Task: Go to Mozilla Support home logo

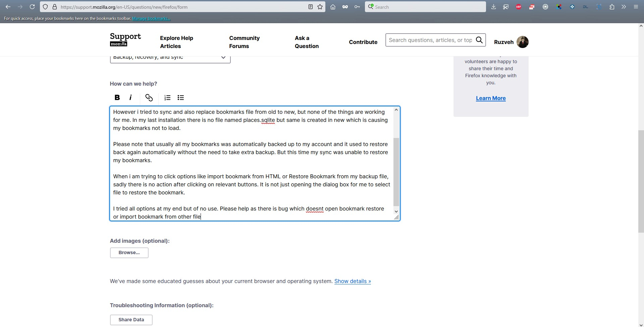Action: click(x=125, y=39)
